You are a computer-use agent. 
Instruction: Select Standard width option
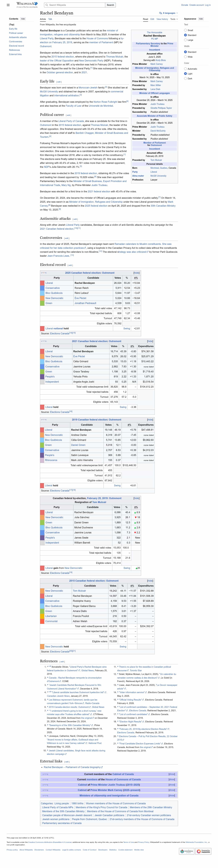(185, 52)
